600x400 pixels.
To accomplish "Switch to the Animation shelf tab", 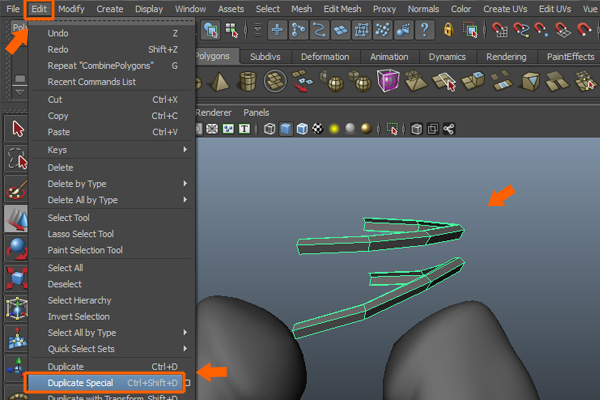I will click(x=389, y=57).
